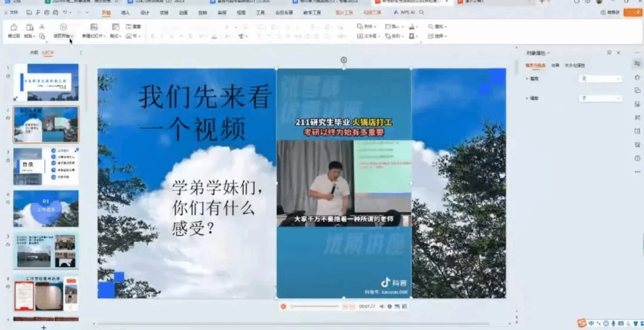Select the third slide thumbnail

click(x=46, y=166)
